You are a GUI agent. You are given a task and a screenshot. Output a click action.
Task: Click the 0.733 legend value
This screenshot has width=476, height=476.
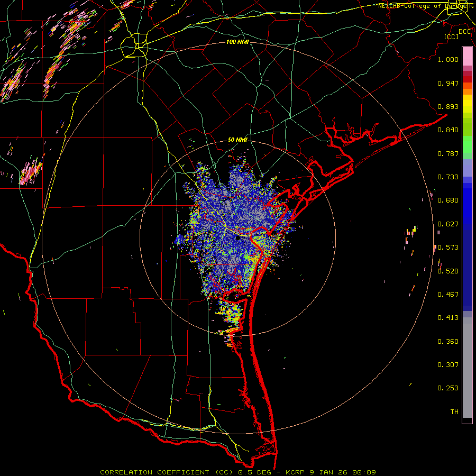tap(448, 177)
